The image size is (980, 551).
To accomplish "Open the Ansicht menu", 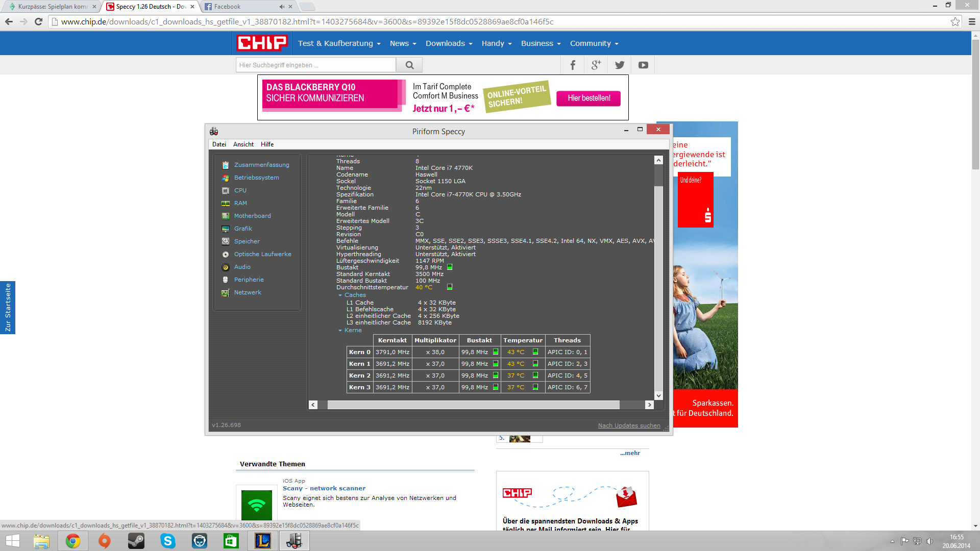I will [x=243, y=144].
